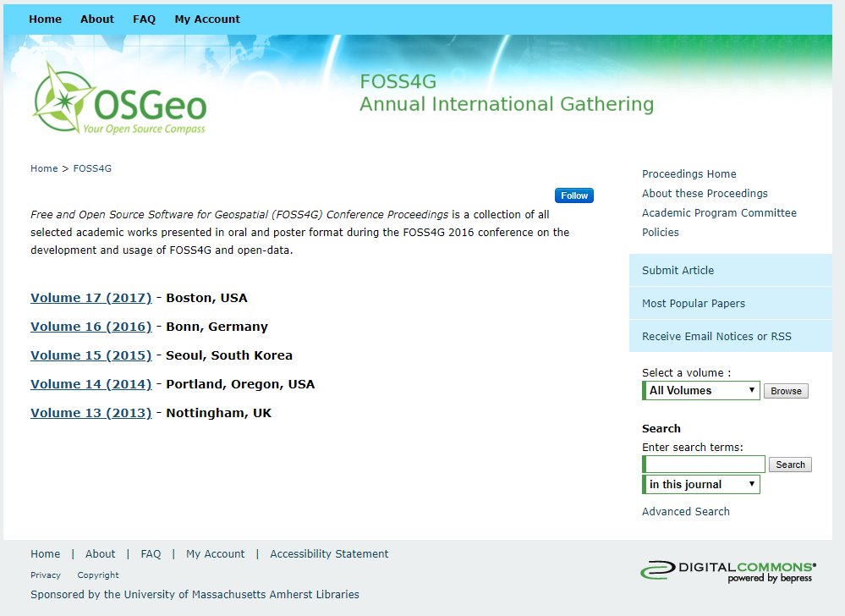Expand the All Volumes dropdown

point(701,391)
